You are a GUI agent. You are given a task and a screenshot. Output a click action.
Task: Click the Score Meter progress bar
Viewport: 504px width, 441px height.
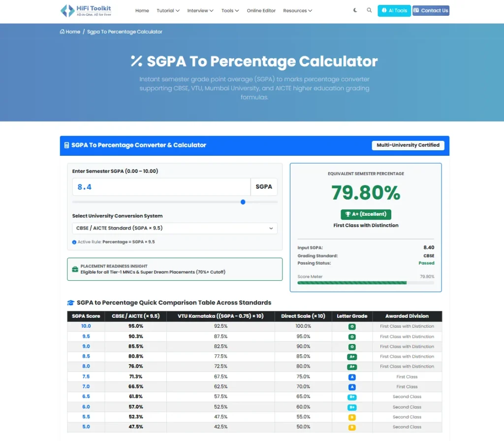click(x=366, y=283)
